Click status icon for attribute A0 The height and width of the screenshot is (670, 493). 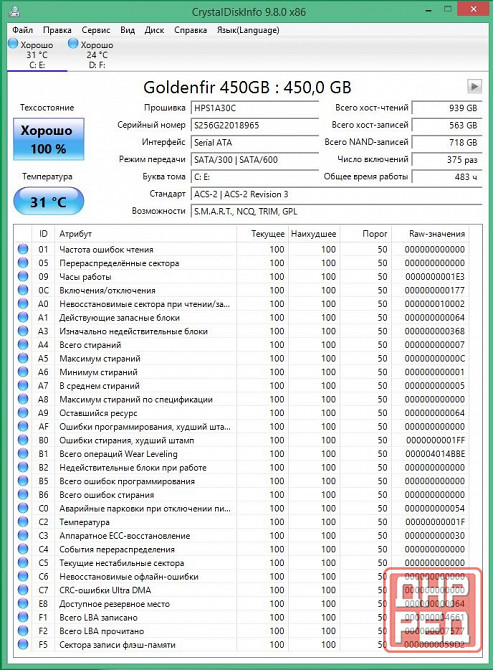(x=23, y=304)
